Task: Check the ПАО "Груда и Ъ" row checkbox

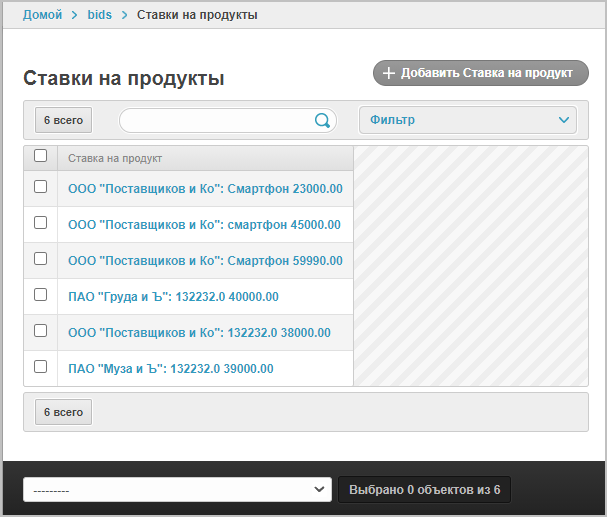Action: [41, 295]
